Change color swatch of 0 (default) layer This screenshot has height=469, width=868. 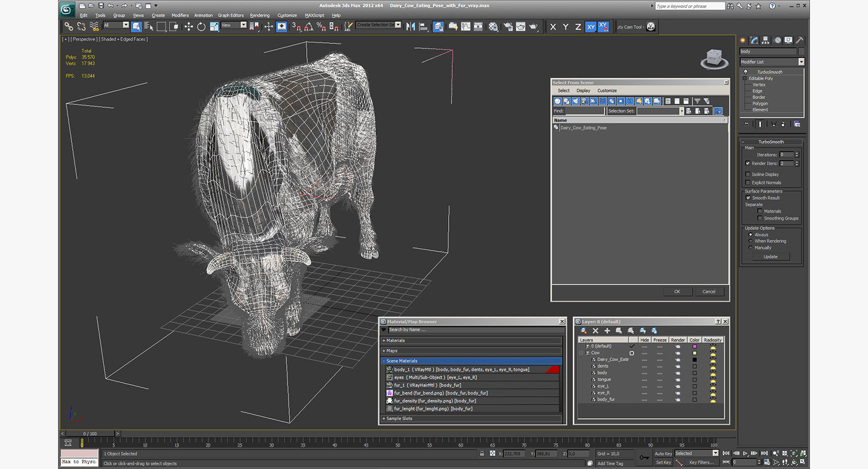tap(695, 346)
